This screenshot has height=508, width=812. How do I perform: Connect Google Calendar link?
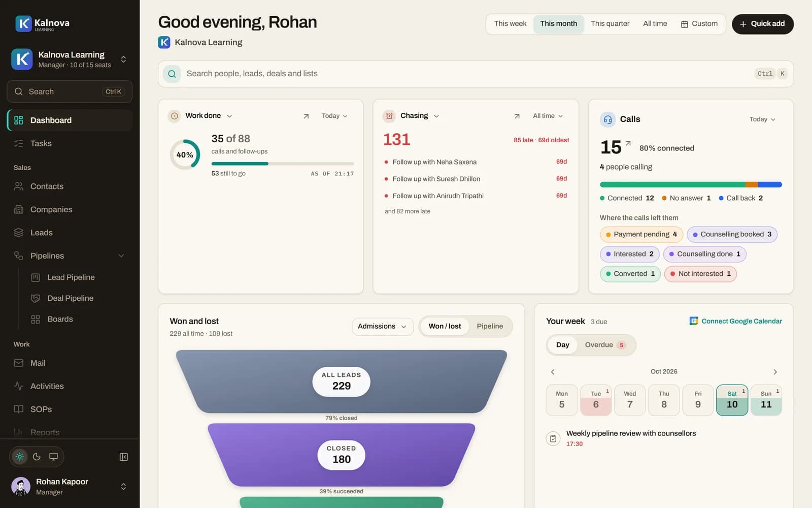(x=736, y=321)
